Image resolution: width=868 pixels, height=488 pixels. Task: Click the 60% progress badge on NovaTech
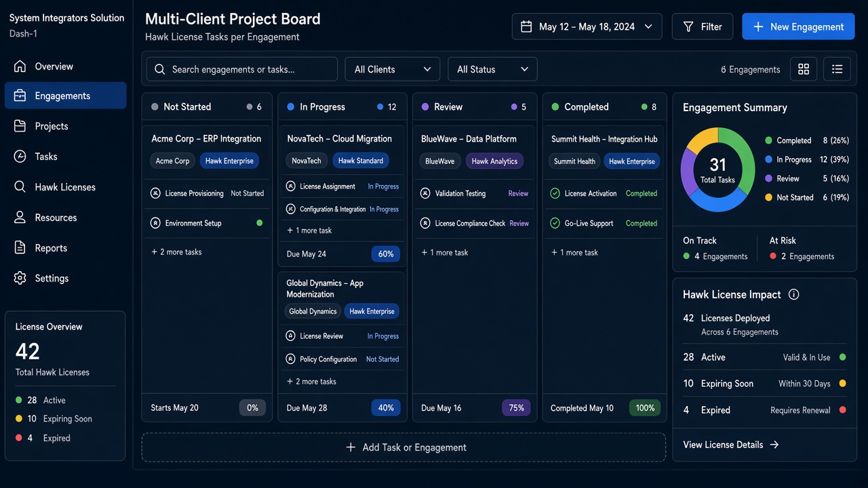(386, 254)
